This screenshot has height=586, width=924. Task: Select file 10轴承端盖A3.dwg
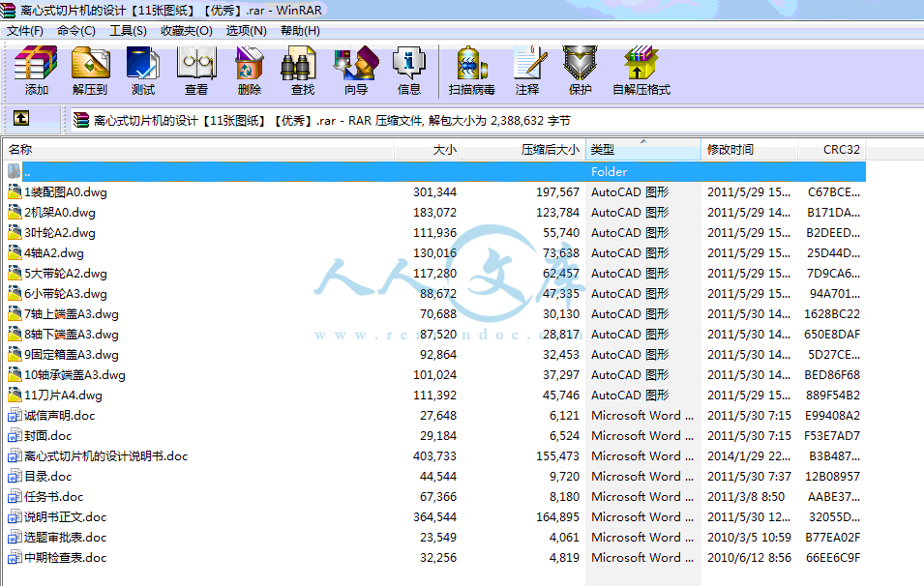click(75, 375)
